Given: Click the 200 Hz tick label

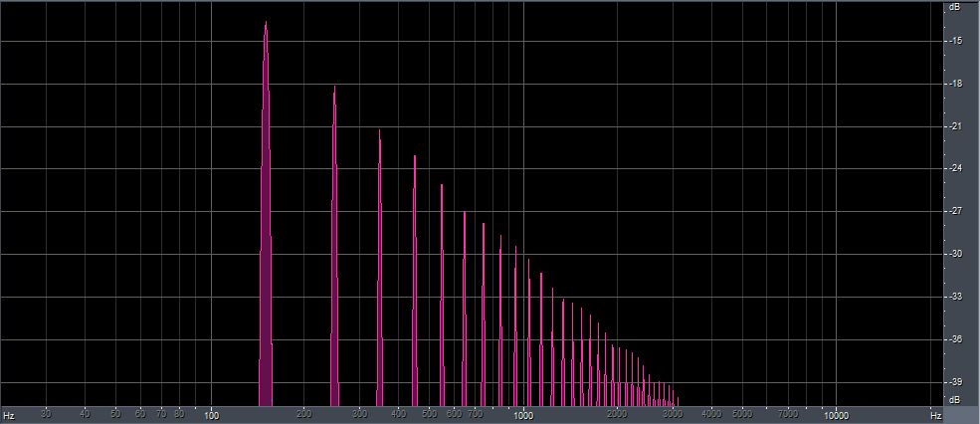Looking at the screenshot, I should click(304, 413).
